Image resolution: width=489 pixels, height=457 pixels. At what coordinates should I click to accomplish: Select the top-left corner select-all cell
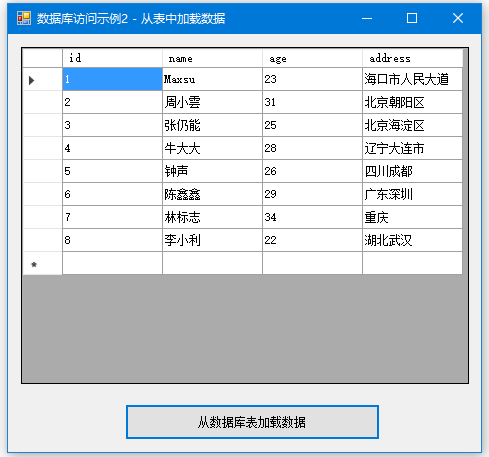pyautogui.click(x=43, y=58)
